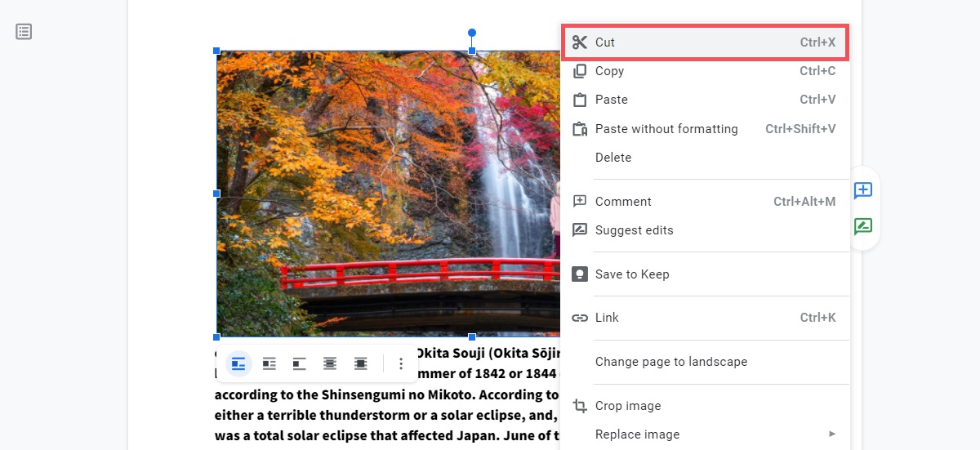
Task: Select Change page to landscape
Action: 670,362
